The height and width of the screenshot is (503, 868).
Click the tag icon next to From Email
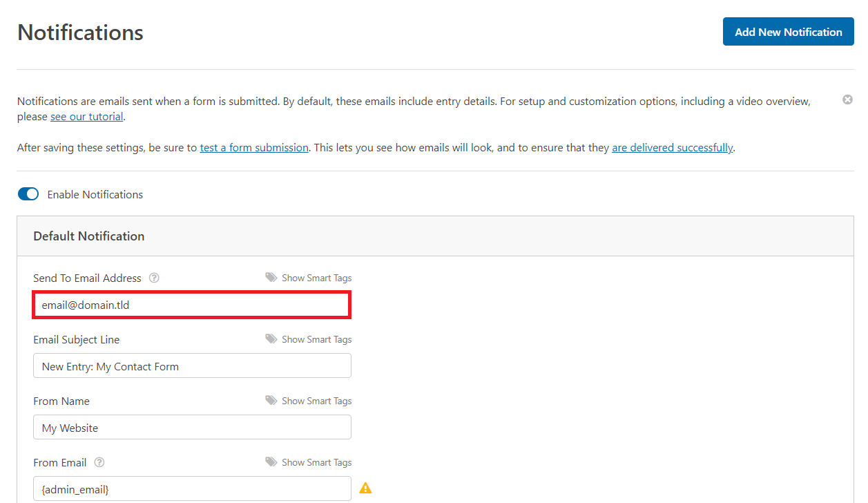271,462
